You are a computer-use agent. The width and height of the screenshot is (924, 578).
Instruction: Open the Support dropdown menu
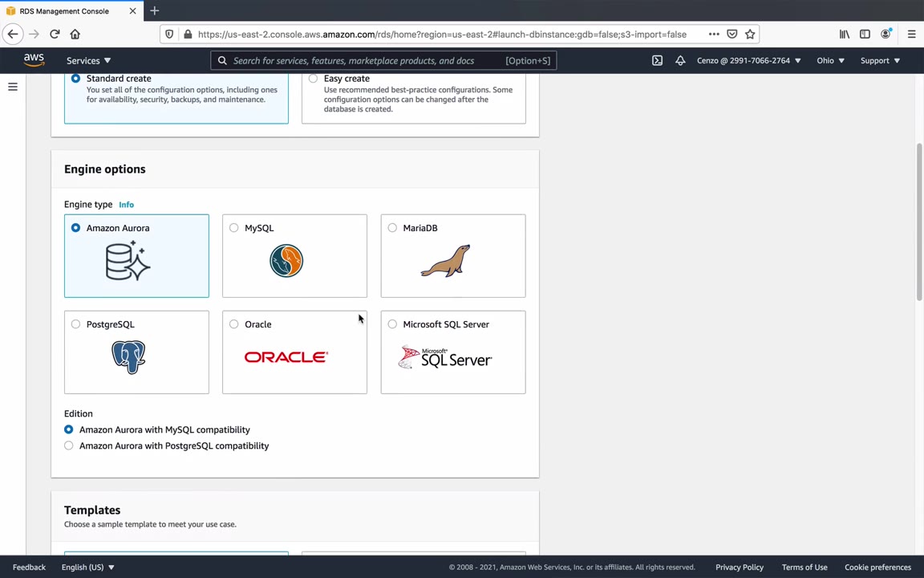point(880,60)
